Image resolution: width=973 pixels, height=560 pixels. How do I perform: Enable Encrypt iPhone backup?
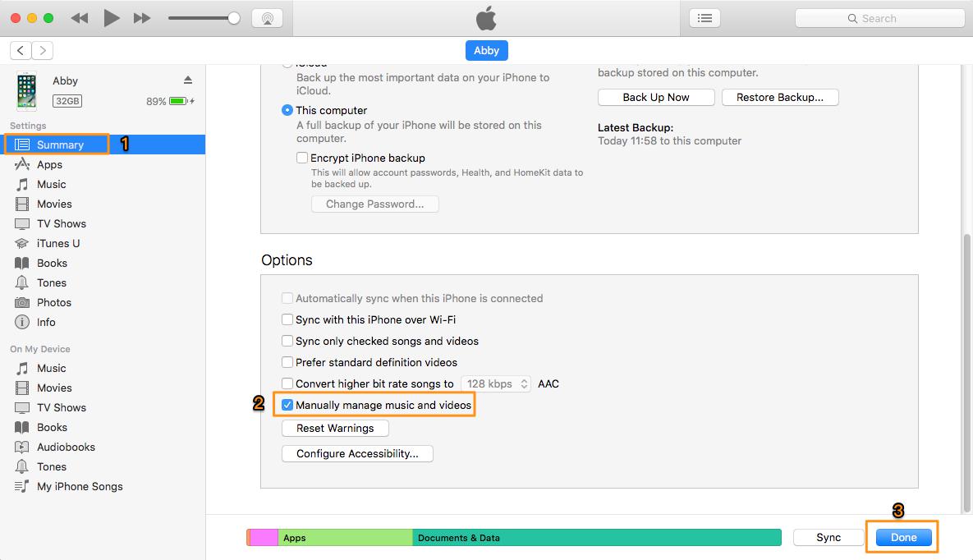302,158
